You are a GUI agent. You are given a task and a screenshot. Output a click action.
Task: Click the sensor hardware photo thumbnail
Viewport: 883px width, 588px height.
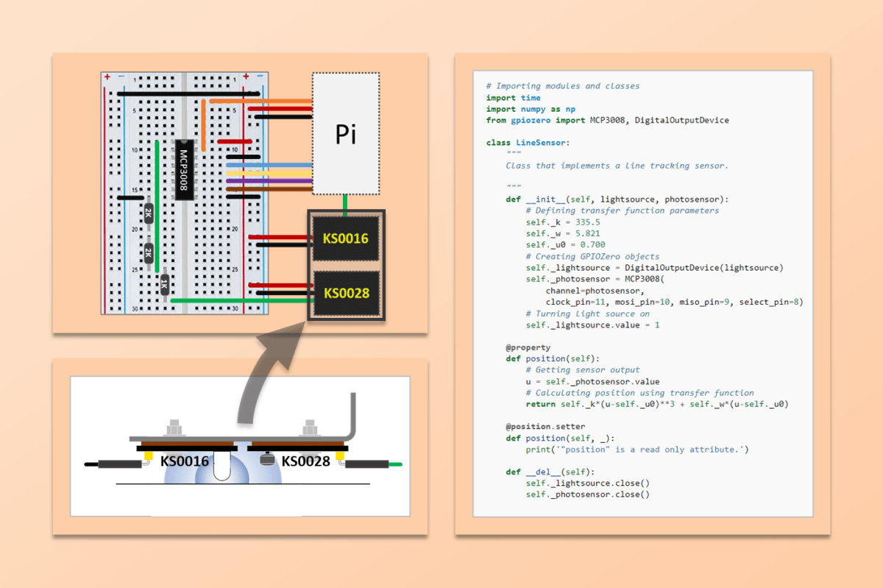239,445
